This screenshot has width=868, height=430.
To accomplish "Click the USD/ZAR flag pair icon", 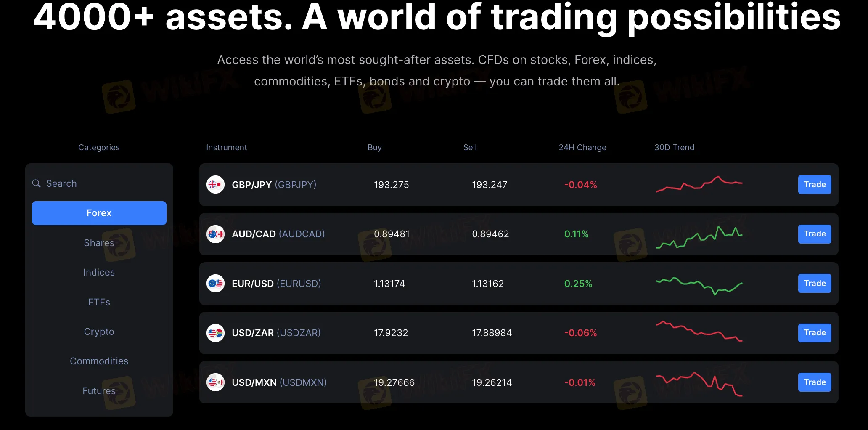I will [x=215, y=333].
